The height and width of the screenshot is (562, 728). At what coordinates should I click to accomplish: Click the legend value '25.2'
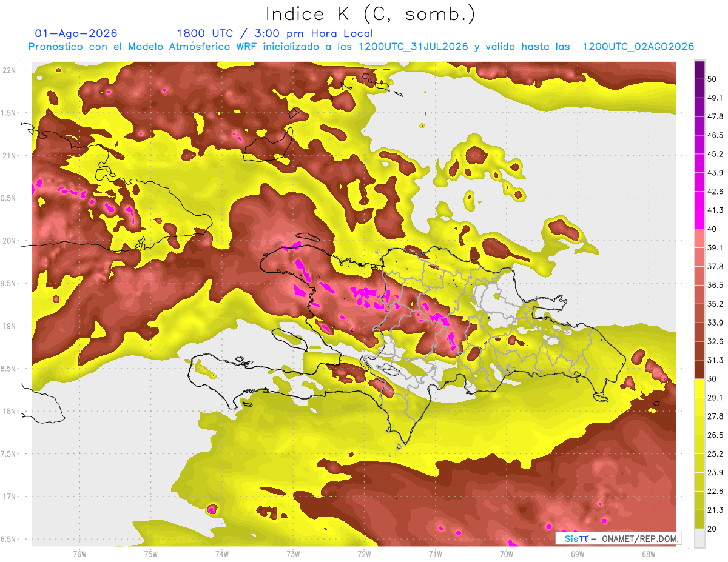tap(715, 453)
